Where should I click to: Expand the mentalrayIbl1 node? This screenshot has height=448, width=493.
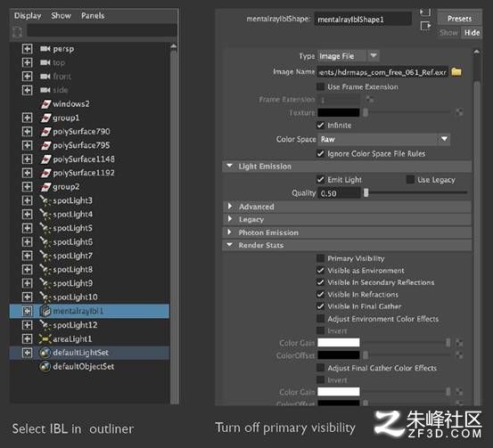[27, 311]
